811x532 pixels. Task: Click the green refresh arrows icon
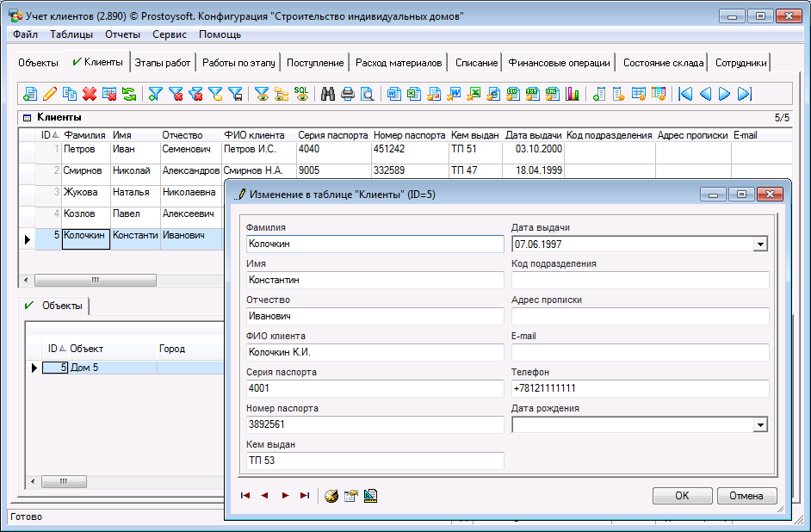tap(129, 94)
